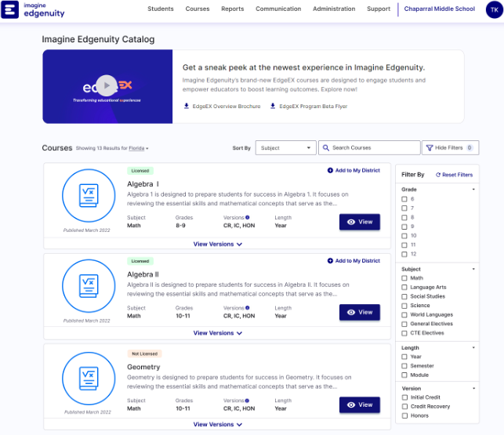Screen dimensions: 504x435
Task: Click the Versions info icon for Algebra II
Action: [x=248, y=308]
